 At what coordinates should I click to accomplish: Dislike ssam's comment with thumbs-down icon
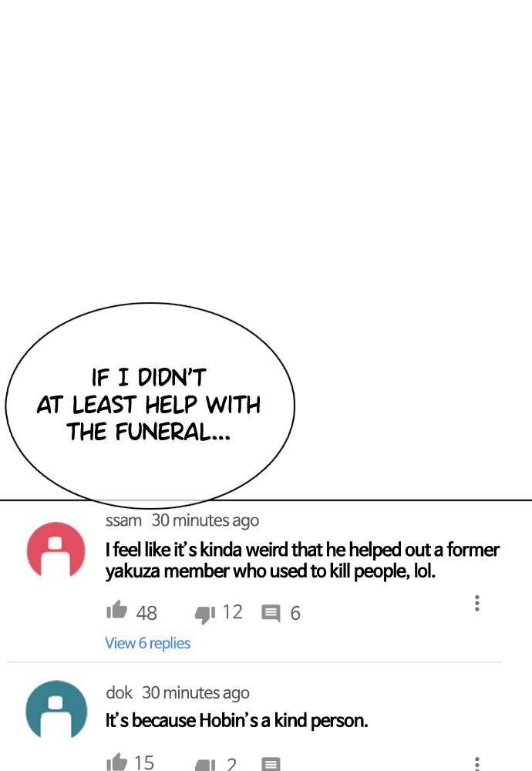coord(205,614)
